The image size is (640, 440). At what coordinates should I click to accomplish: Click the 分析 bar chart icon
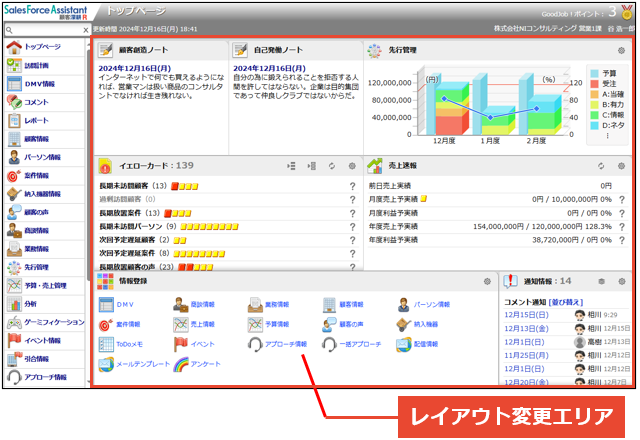tap(14, 304)
